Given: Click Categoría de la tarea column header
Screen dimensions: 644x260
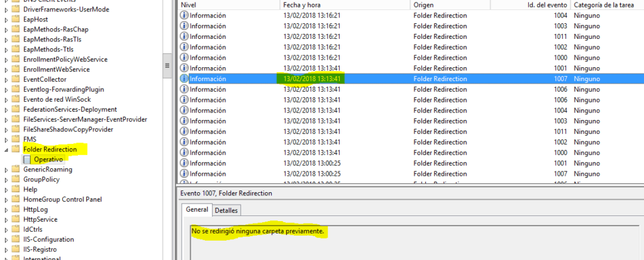Looking at the screenshot, I should coord(607,5).
